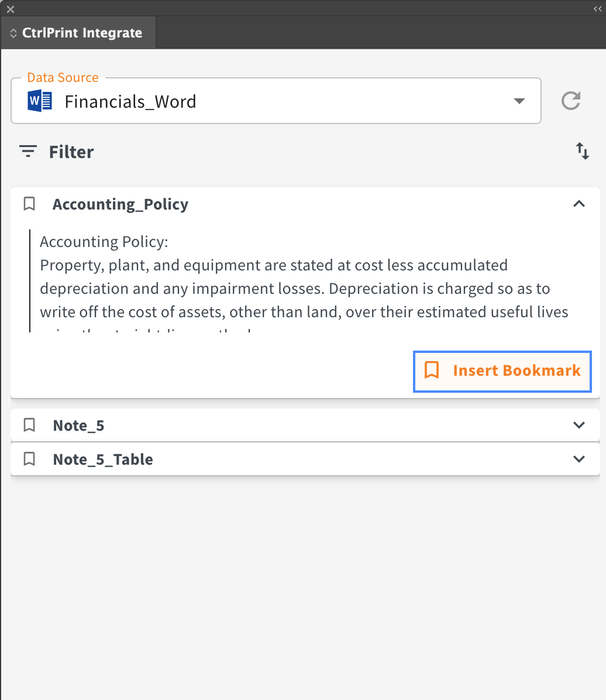Click the panel cycle arrows beside CtrlPrint Integrate
This screenshot has height=700, width=606.
[x=13, y=33]
